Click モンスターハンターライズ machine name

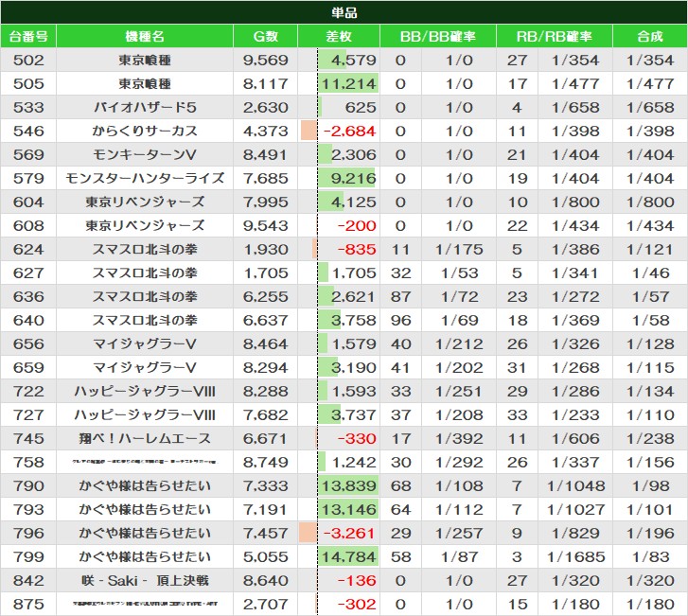[x=145, y=179]
